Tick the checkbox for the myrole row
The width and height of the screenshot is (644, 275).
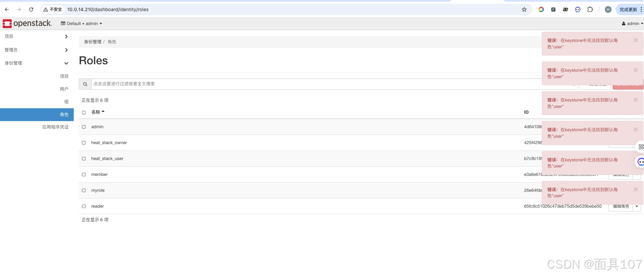tap(84, 190)
